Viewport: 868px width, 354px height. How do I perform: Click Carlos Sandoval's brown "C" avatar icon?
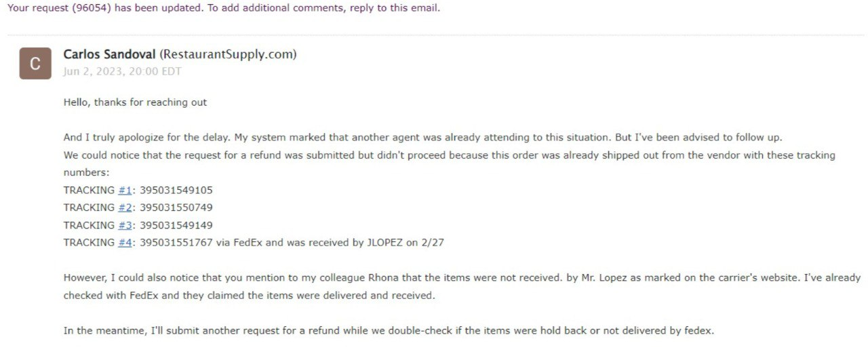35,64
